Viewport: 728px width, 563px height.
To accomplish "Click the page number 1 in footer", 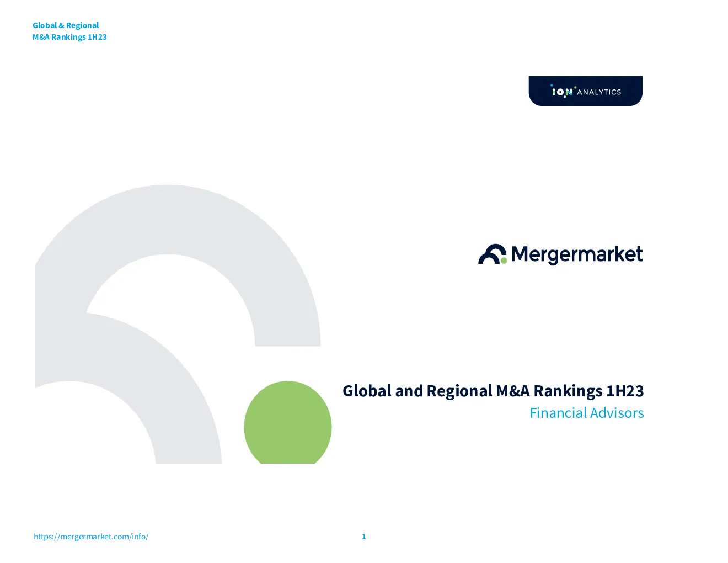I will tap(364, 537).
